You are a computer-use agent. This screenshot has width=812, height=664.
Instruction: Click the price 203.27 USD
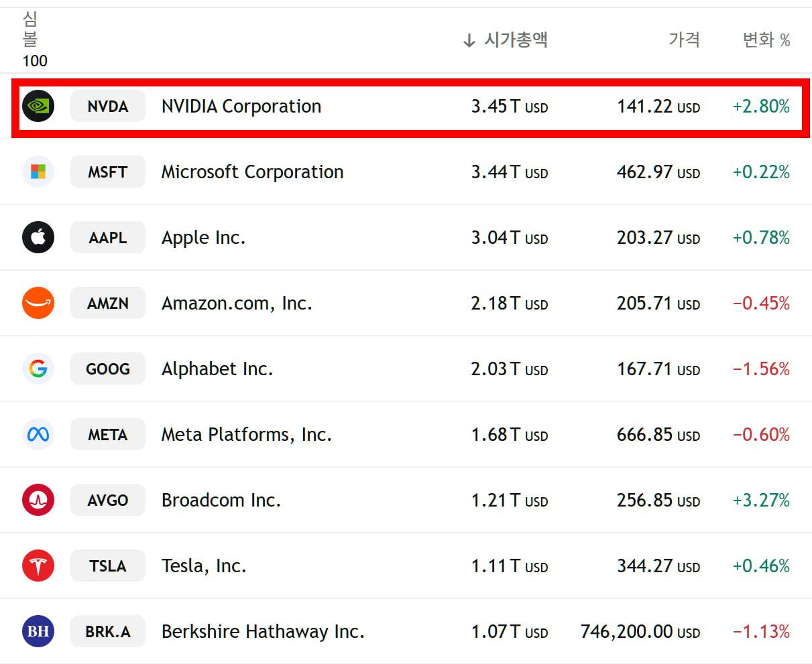658,238
